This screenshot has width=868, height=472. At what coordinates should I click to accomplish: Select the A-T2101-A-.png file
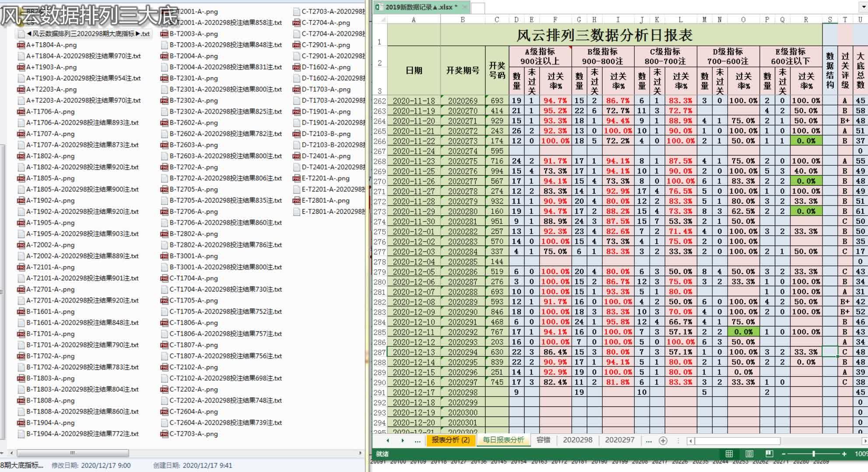tap(46, 267)
